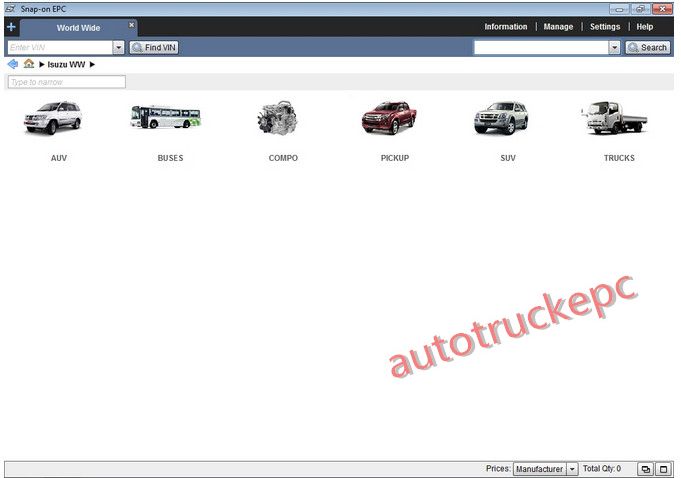Click the Snap-on EPC title bar icon
681x478 pixels.
coord(10,9)
